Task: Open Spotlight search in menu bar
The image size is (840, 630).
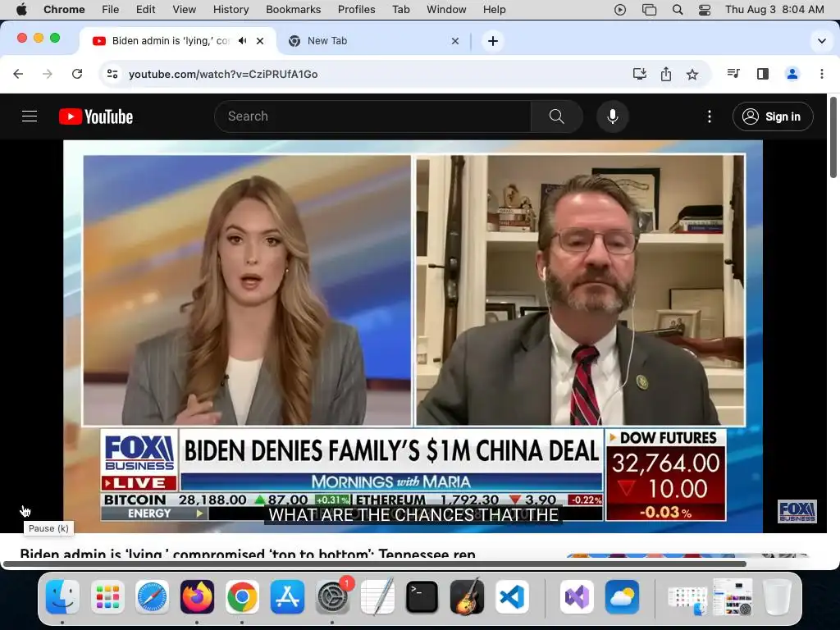Action: coord(677,10)
